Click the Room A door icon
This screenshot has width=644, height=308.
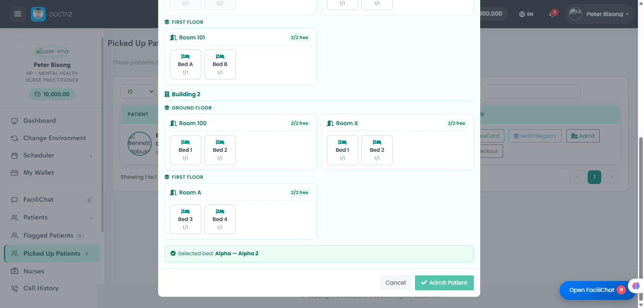tap(173, 192)
